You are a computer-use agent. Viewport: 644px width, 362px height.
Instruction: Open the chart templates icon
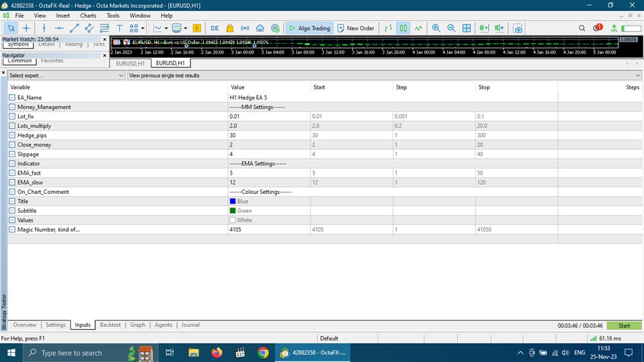click(176, 28)
